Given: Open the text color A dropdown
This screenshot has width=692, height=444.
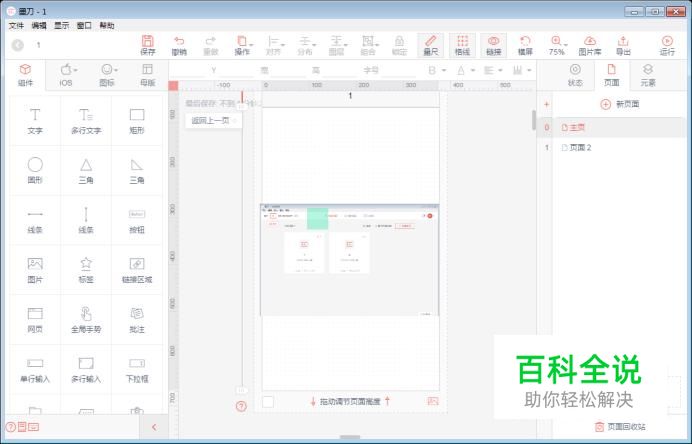Looking at the screenshot, I should point(465,70).
